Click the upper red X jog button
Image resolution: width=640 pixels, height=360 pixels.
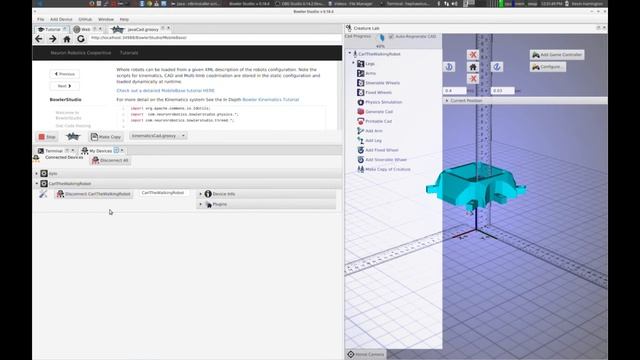pyautogui.click(x=473, y=55)
